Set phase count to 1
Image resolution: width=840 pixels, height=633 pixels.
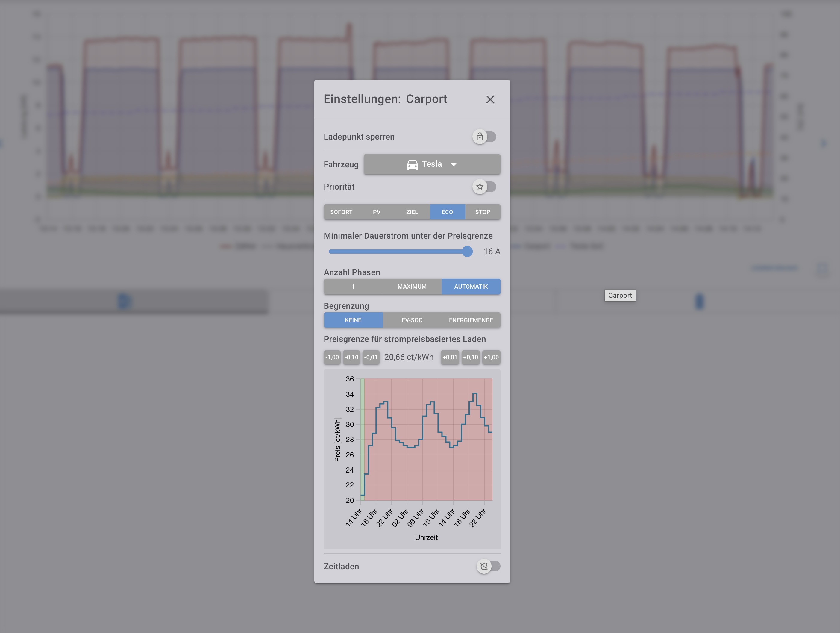tap(353, 287)
